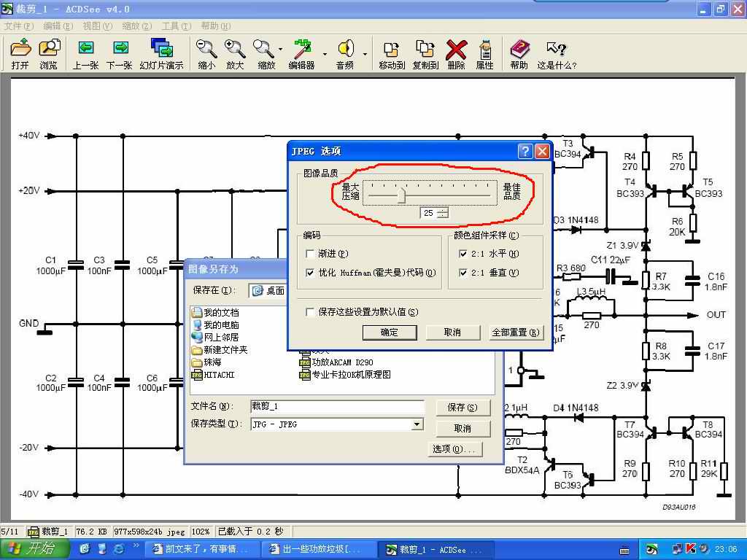
Task: Select the 新建文件夹 folder
Action: 220,349
